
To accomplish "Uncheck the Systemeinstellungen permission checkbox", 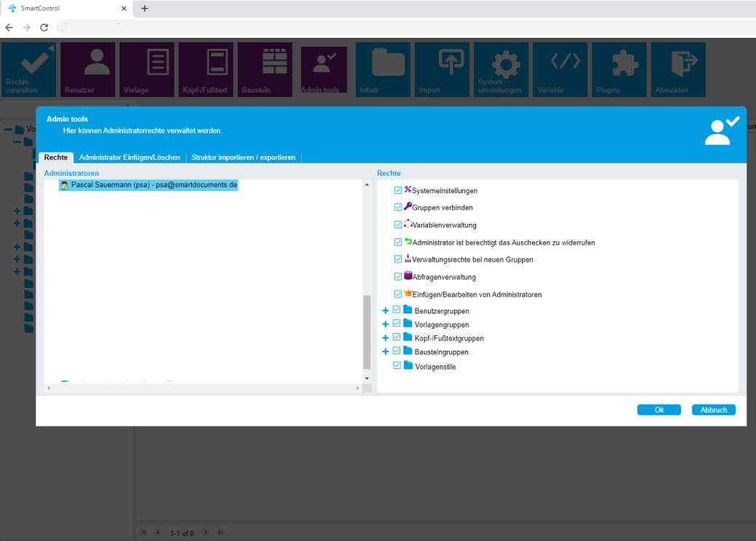I will (x=397, y=190).
